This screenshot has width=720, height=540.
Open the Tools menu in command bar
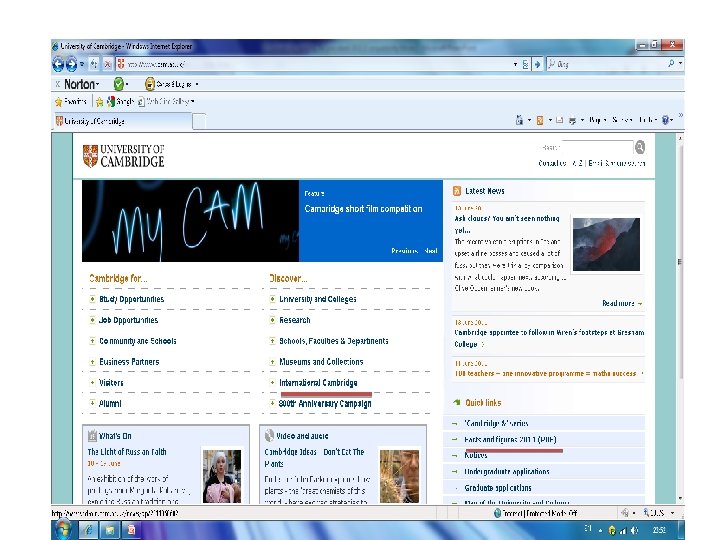[648, 120]
